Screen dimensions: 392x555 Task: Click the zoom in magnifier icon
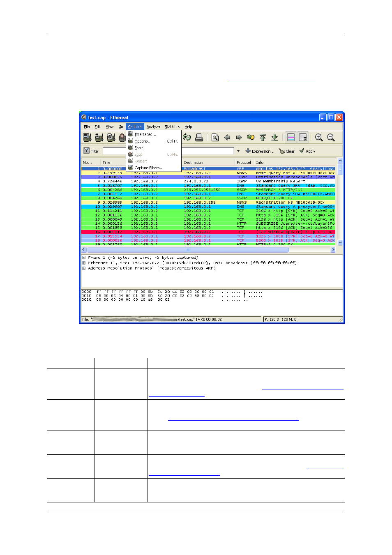[x=319, y=138]
